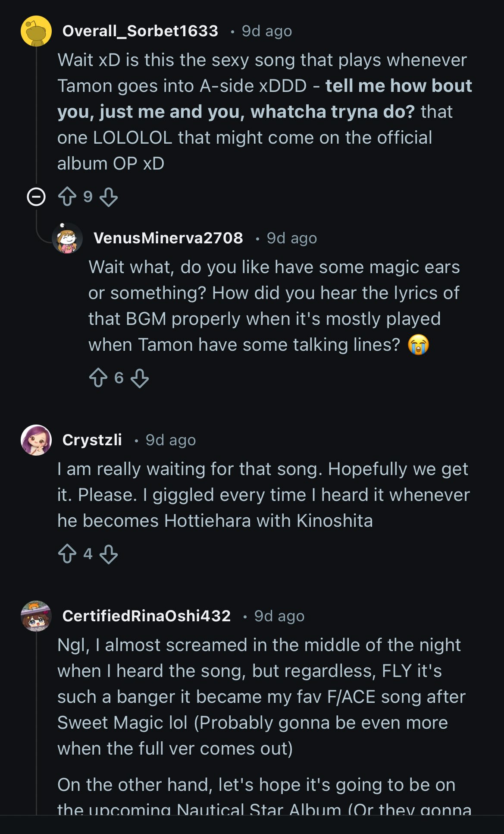
Task: Open Crystzli's purple-haired avatar
Action: (36, 440)
